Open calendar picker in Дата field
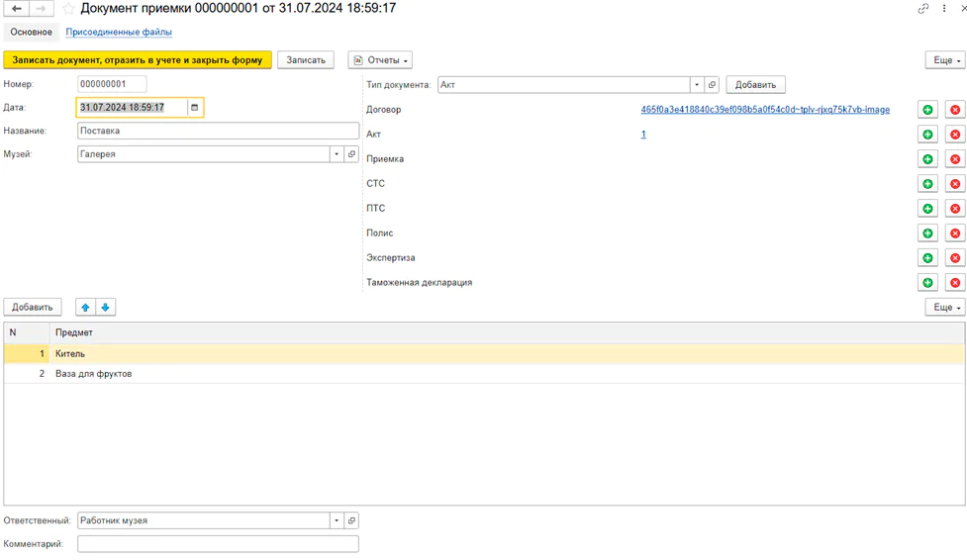 pyautogui.click(x=194, y=108)
